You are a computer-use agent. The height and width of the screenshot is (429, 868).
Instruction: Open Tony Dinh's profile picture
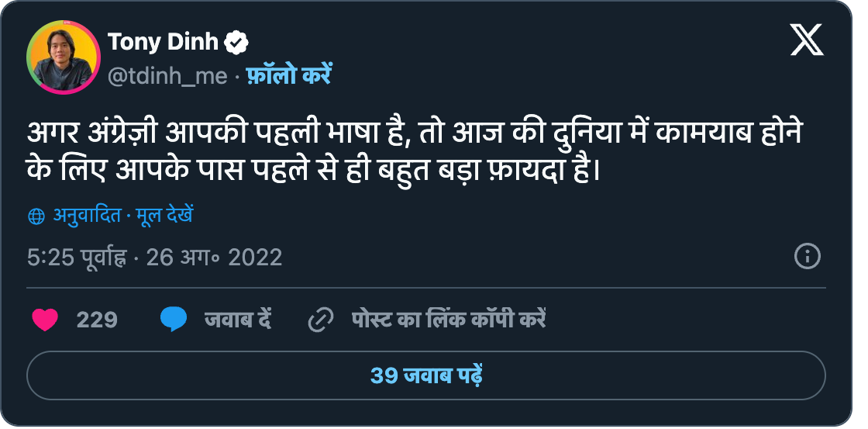coord(63,57)
